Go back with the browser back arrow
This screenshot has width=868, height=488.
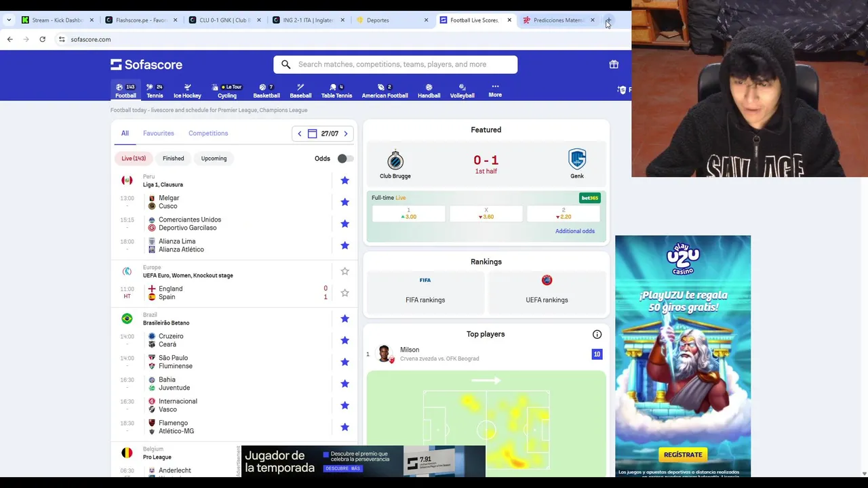pos(9,39)
